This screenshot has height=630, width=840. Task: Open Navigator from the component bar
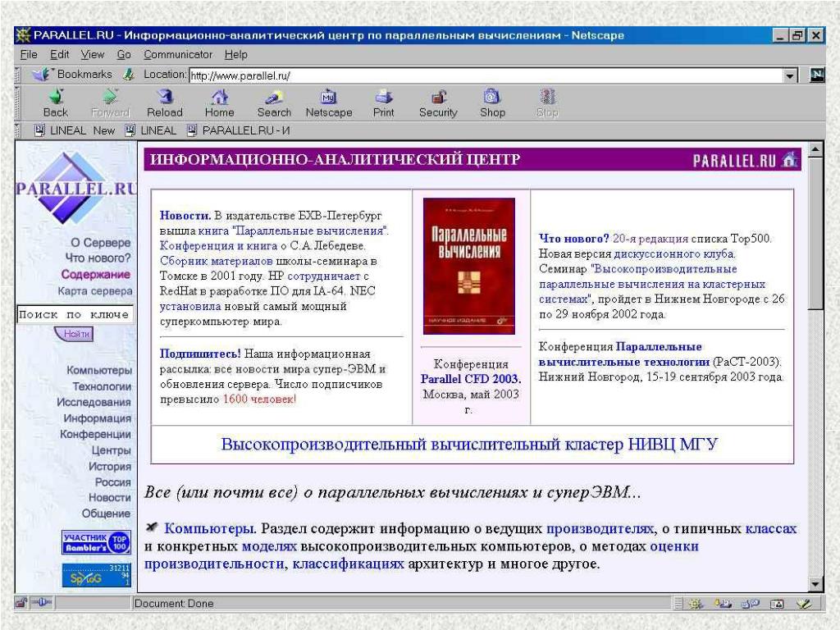point(696,604)
